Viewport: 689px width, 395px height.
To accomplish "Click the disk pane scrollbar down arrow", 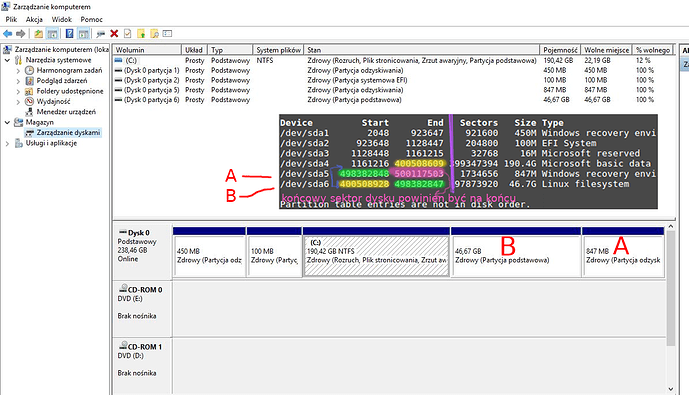I will pos(671,389).
